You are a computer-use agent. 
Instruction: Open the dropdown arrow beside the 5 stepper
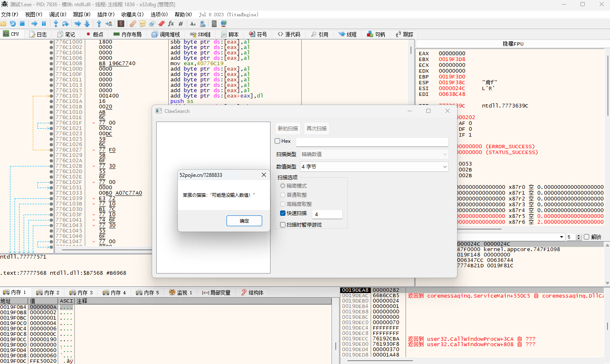tap(561, 237)
